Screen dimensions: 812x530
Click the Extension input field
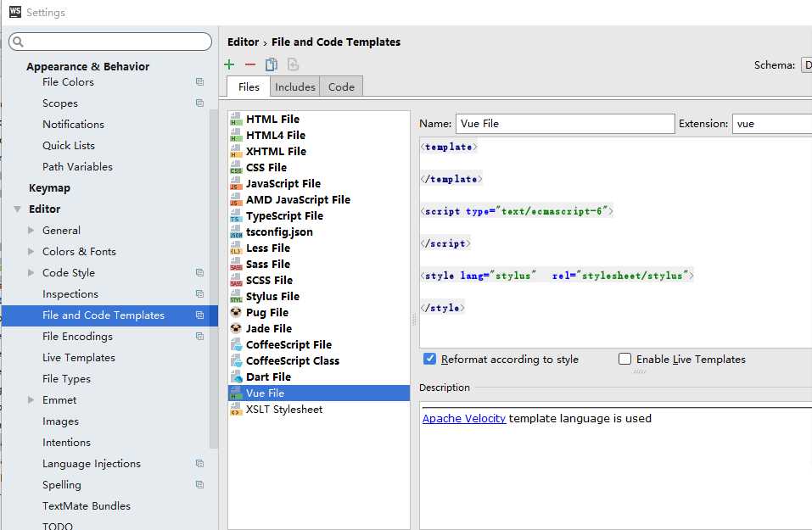click(x=772, y=124)
